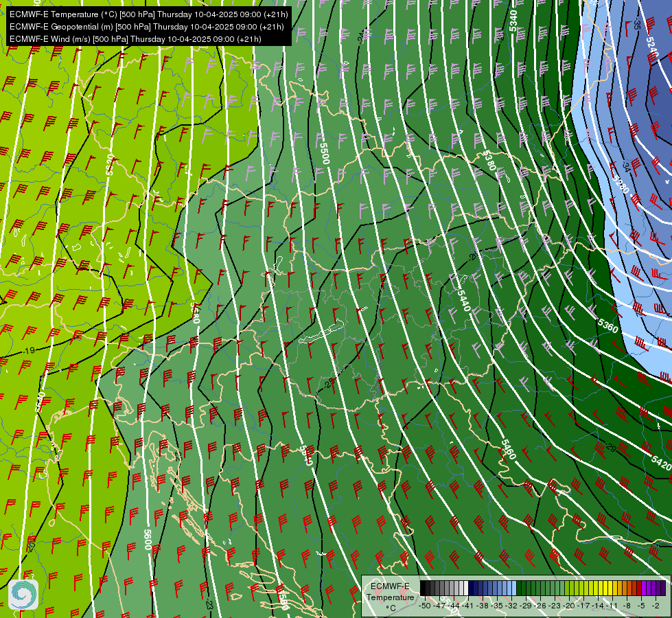Click the -25 isotherm label
The height and width of the screenshot is (618, 672).
(329, 383)
